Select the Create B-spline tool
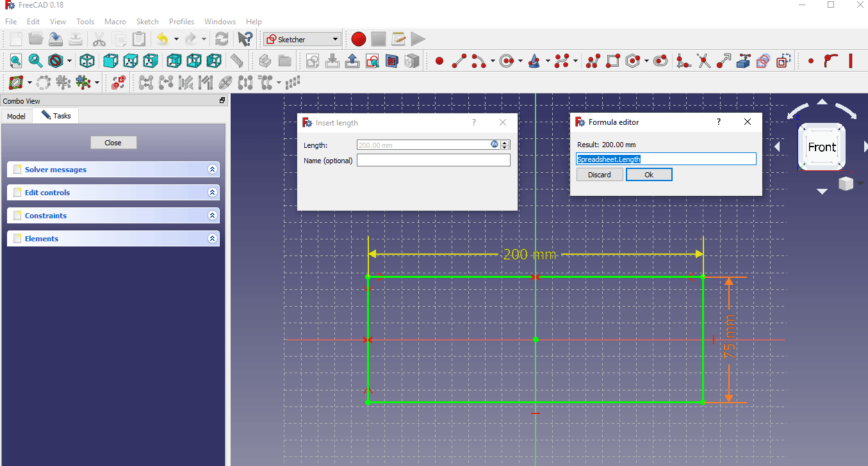 coord(563,61)
